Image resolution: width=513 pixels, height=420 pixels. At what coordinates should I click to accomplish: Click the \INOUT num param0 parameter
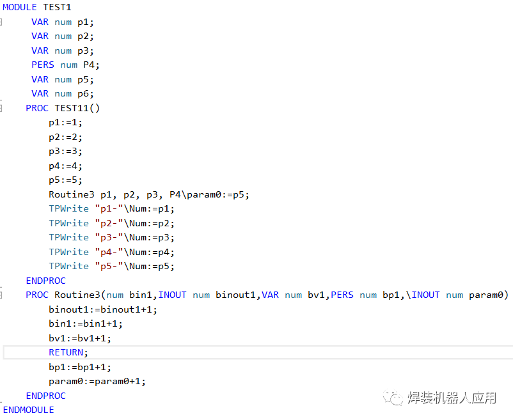(455, 295)
